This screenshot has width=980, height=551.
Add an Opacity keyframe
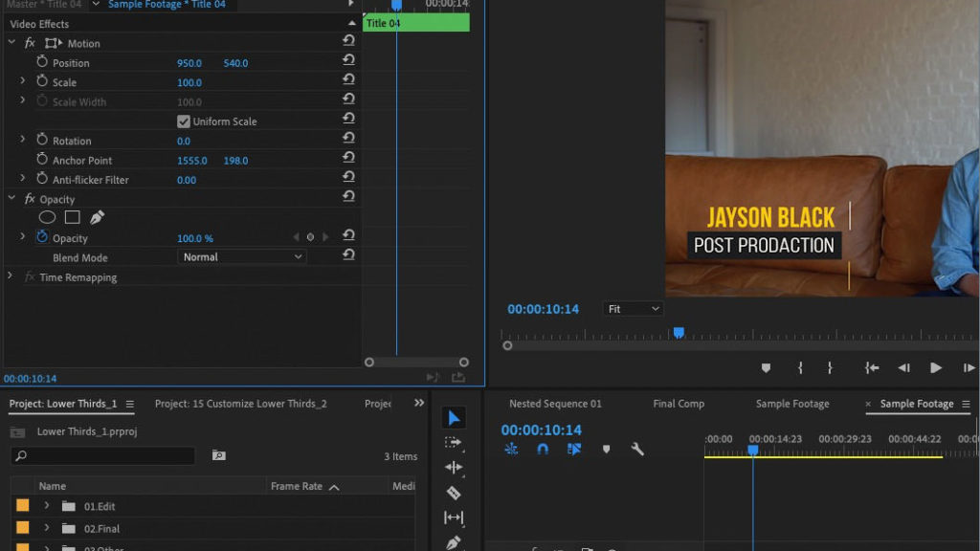click(x=310, y=237)
